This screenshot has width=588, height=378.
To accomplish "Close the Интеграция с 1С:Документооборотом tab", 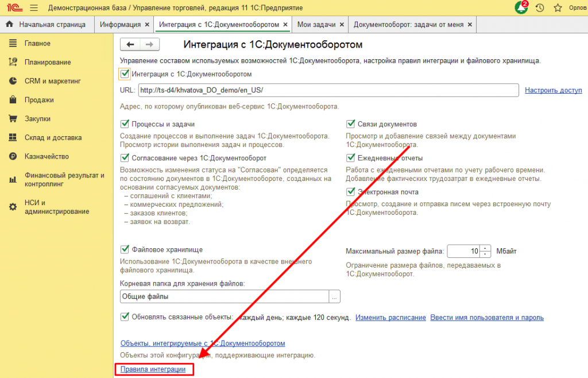I will 285,24.
